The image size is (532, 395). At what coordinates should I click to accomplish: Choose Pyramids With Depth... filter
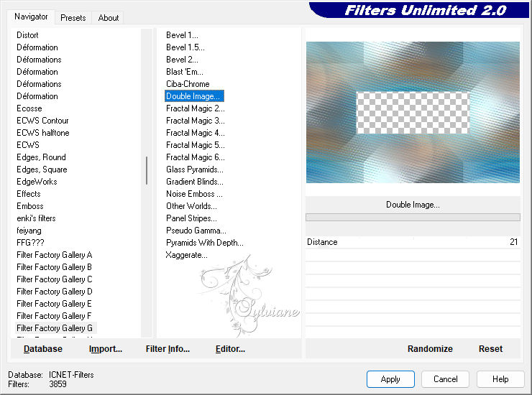click(205, 243)
